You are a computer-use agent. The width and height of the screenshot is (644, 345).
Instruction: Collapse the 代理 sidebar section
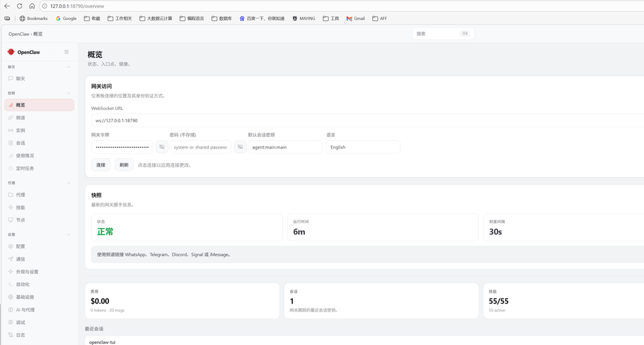coord(69,183)
